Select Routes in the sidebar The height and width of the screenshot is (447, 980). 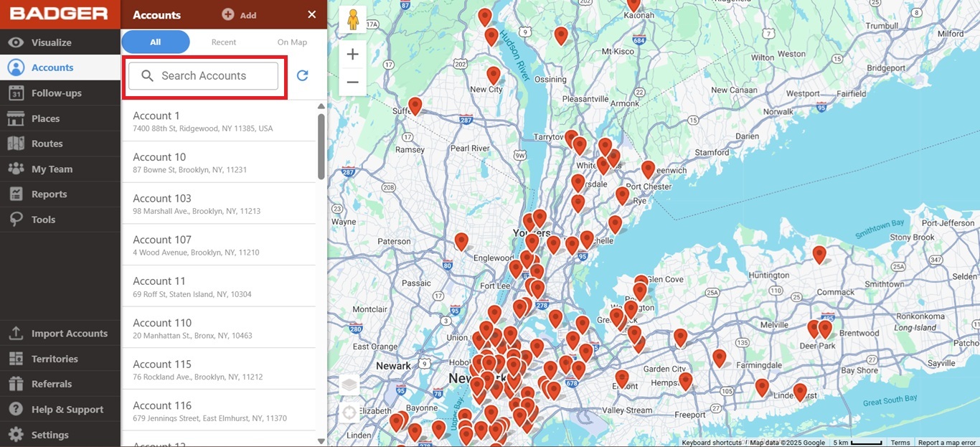click(60, 143)
